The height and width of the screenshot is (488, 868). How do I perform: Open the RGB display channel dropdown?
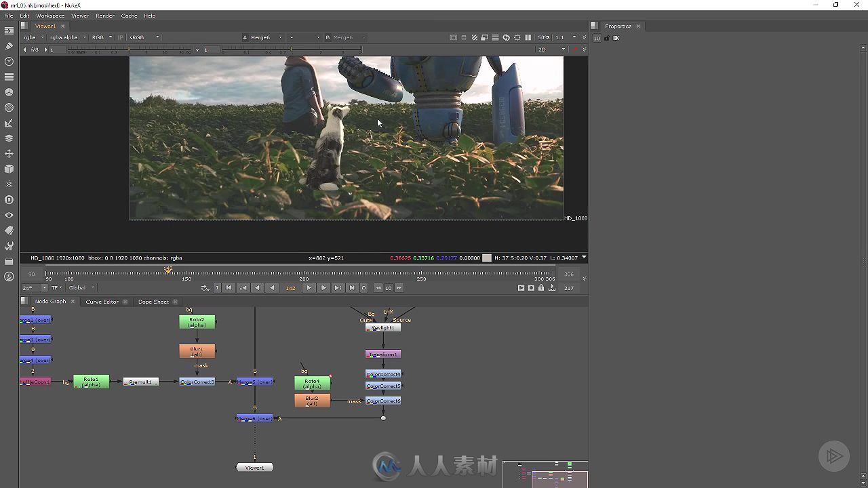(x=102, y=37)
